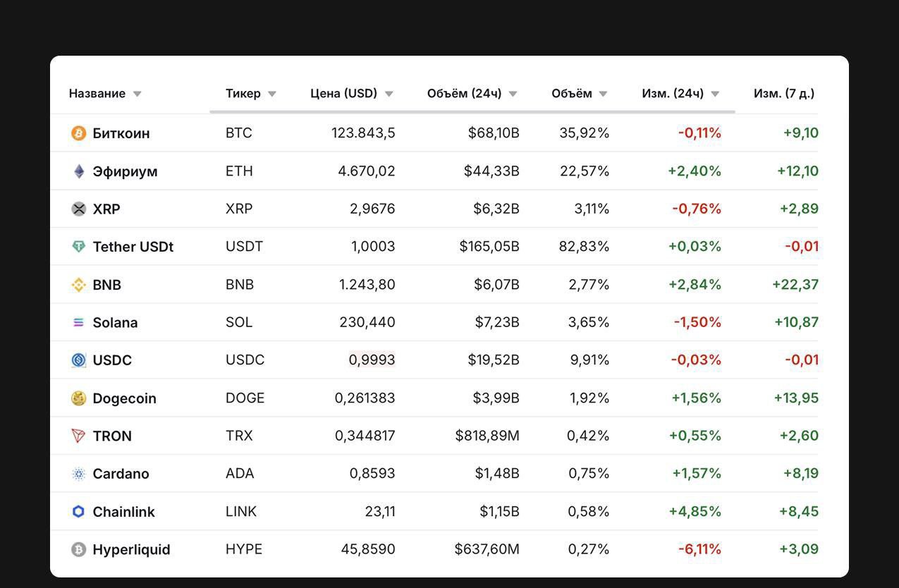Click the Cardano logo icon

coord(79,474)
